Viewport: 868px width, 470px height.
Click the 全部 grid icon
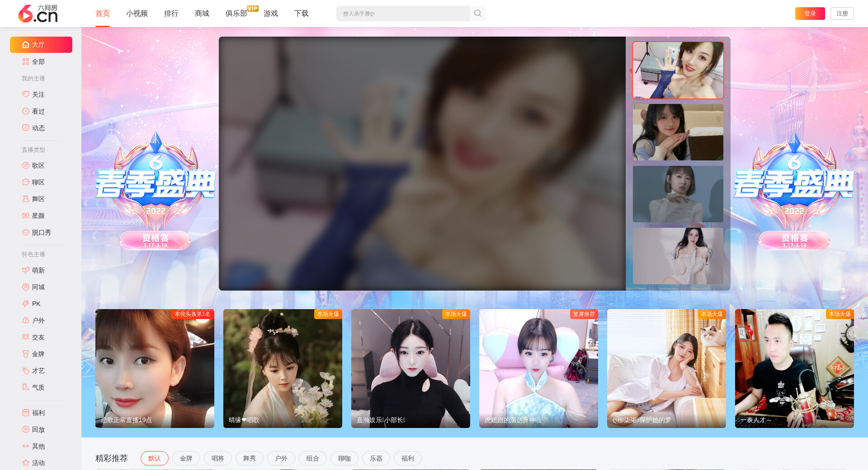pyautogui.click(x=26, y=61)
